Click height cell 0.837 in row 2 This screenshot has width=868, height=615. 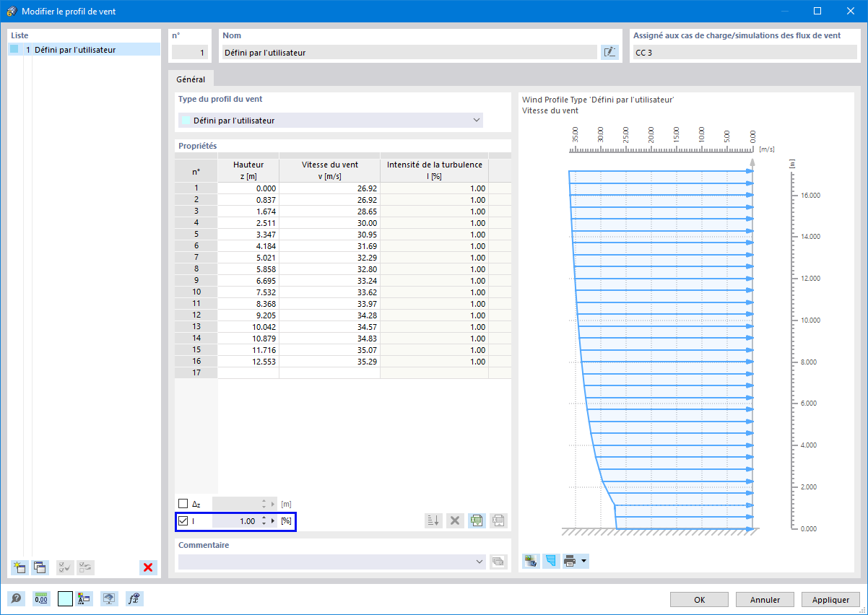[248, 199]
